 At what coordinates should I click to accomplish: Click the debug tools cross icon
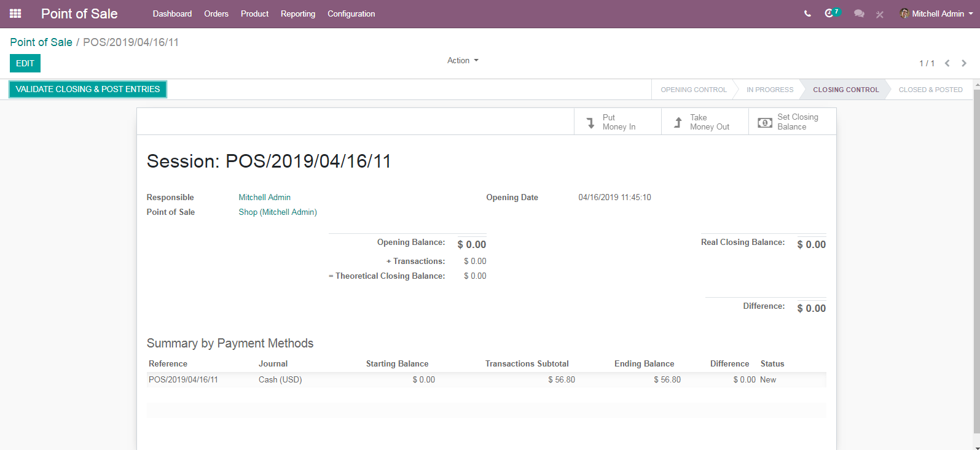tap(880, 14)
